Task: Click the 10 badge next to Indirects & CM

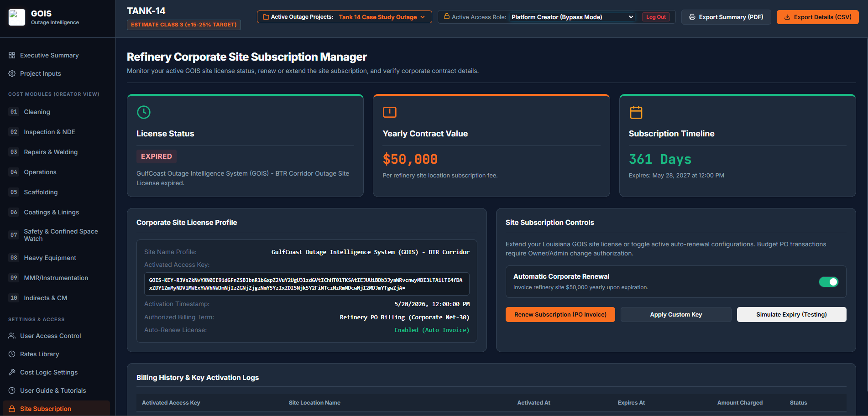Action: 14,298
